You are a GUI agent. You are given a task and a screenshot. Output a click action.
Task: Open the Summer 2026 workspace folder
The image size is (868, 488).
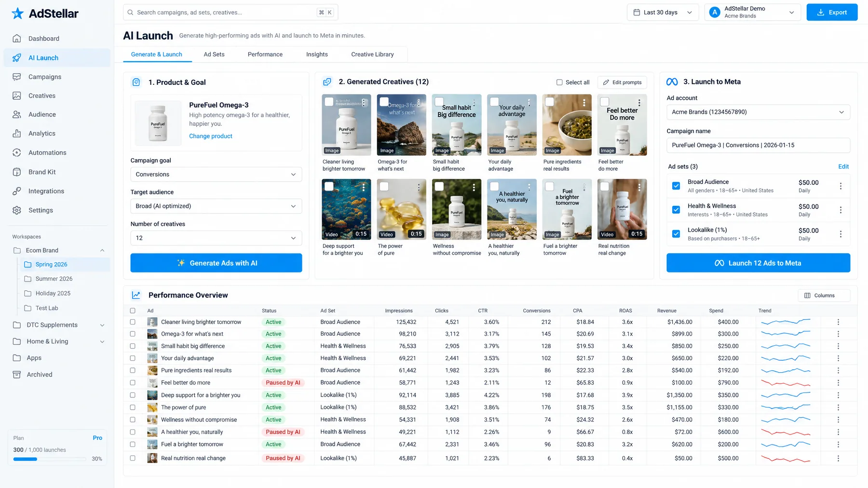pyautogui.click(x=54, y=279)
